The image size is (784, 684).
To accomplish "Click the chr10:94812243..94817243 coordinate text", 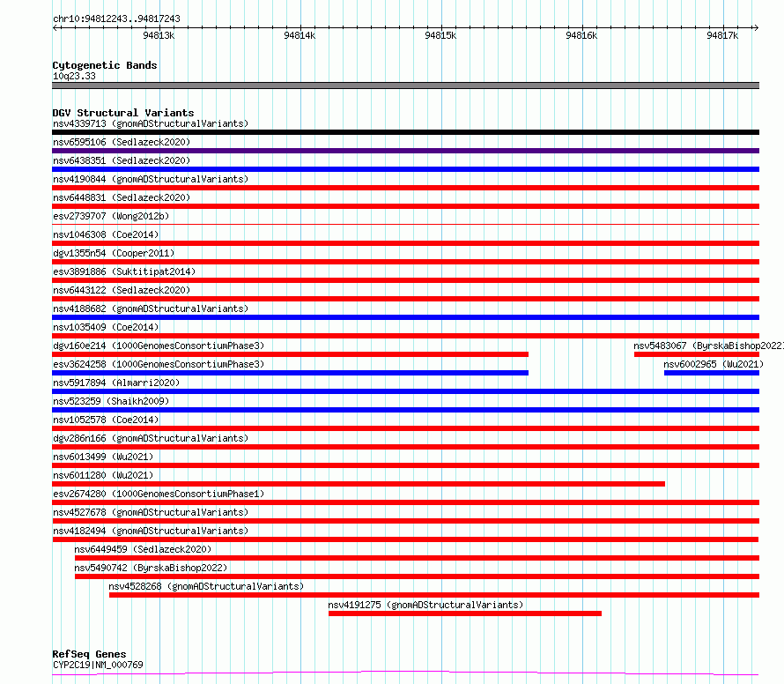I will pos(116,19).
